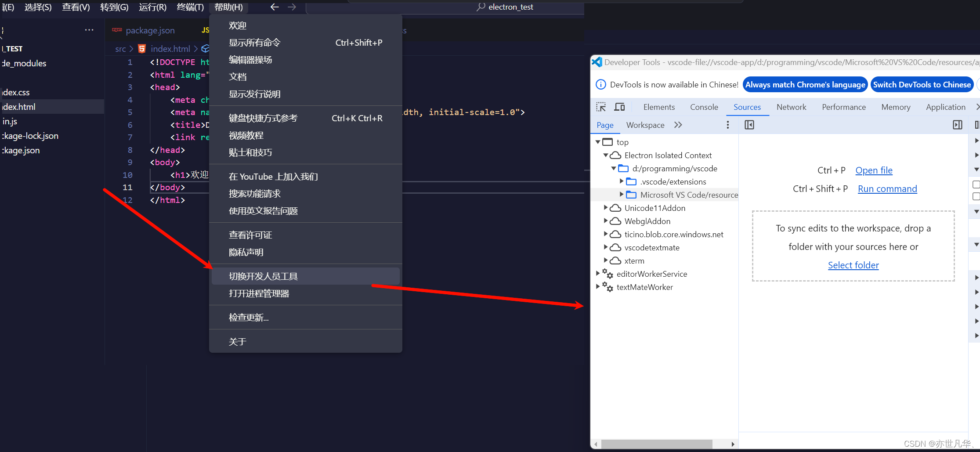The height and width of the screenshot is (452, 980).
Task: Click the back navigation arrow in VS Code
Action: pyautogui.click(x=275, y=7)
